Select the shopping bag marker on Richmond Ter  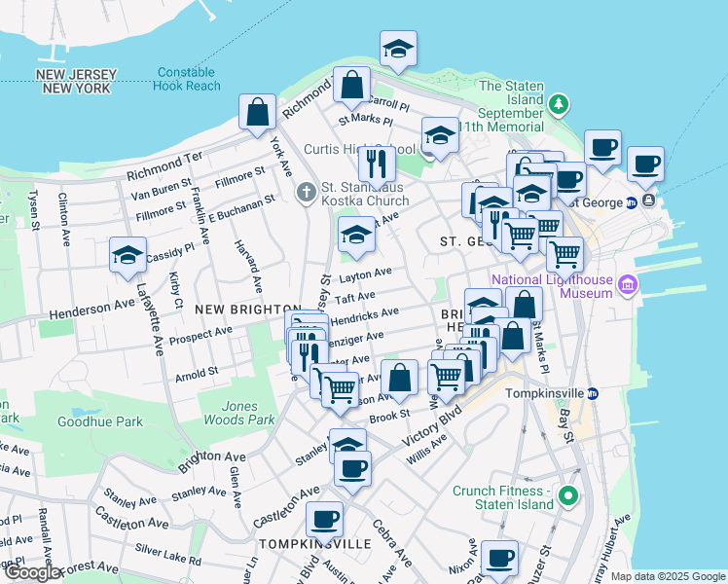coord(351,87)
